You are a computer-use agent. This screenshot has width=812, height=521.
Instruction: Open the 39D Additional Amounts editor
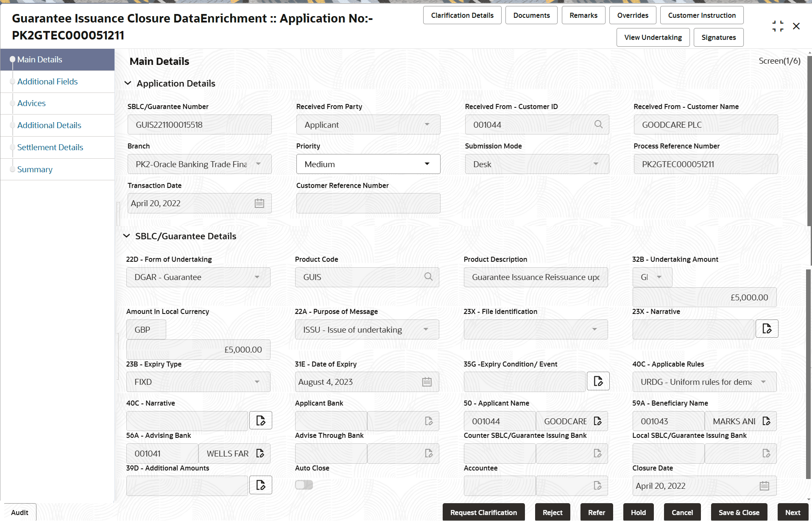coord(260,485)
